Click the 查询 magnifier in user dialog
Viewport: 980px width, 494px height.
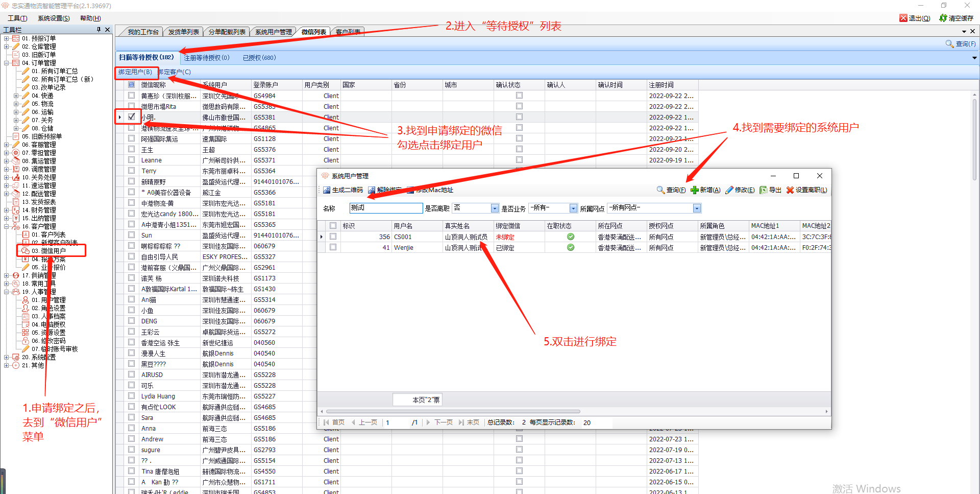[660, 190]
